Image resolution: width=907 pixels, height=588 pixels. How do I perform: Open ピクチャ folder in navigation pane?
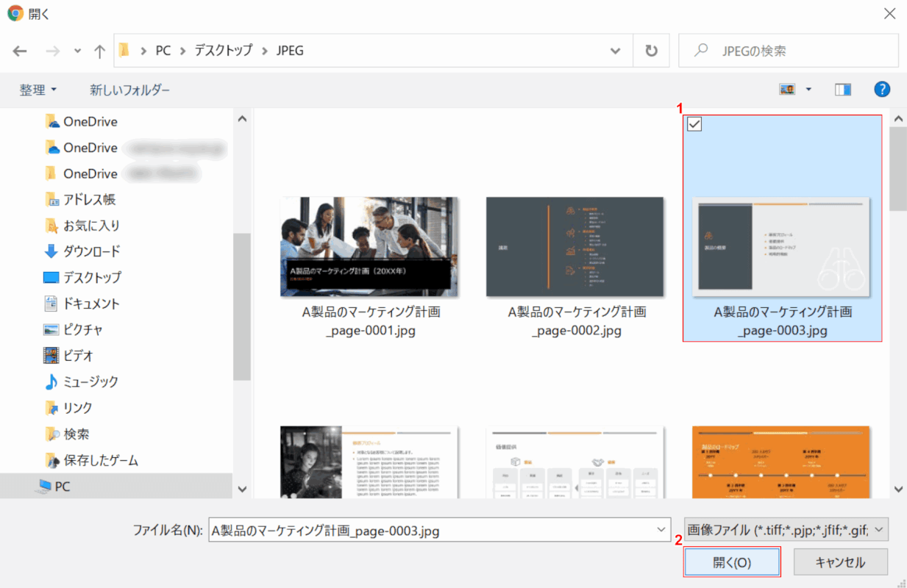point(82,329)
